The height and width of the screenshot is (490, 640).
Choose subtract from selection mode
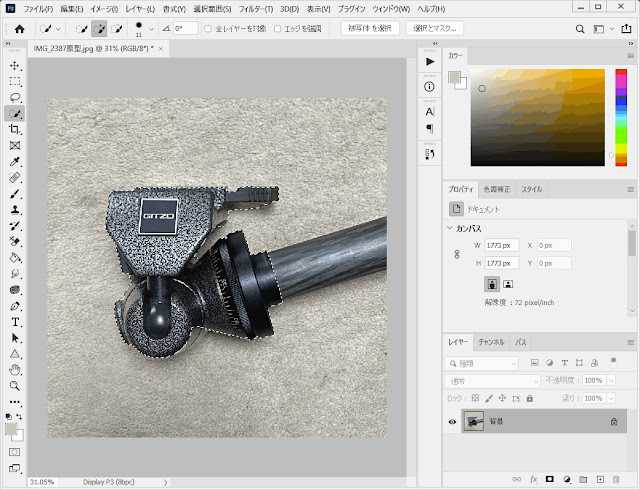[117, 29]
